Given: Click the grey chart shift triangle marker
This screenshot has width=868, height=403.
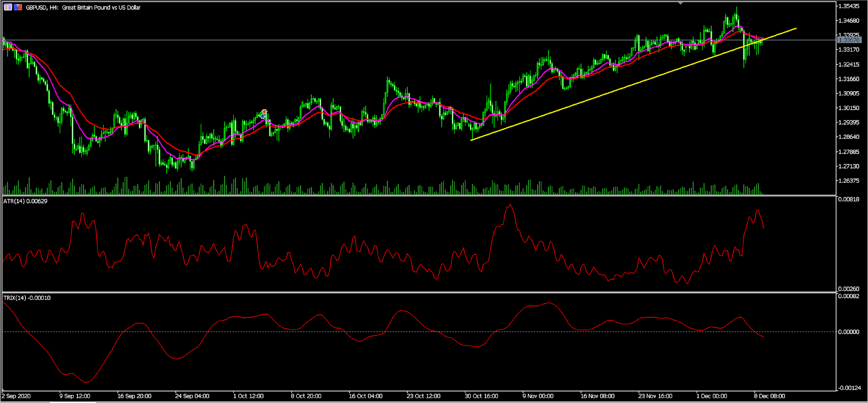Looking at the screenshot, I should click(680, 3).
